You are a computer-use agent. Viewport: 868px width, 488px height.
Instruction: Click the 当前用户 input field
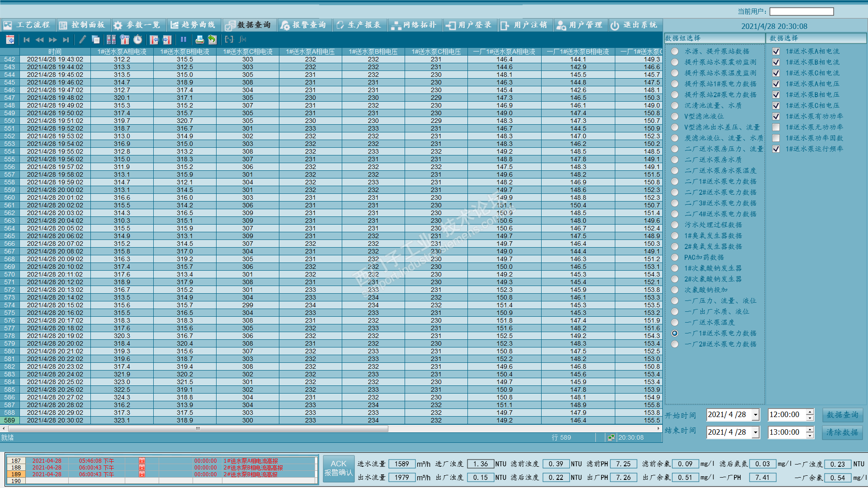801,11
